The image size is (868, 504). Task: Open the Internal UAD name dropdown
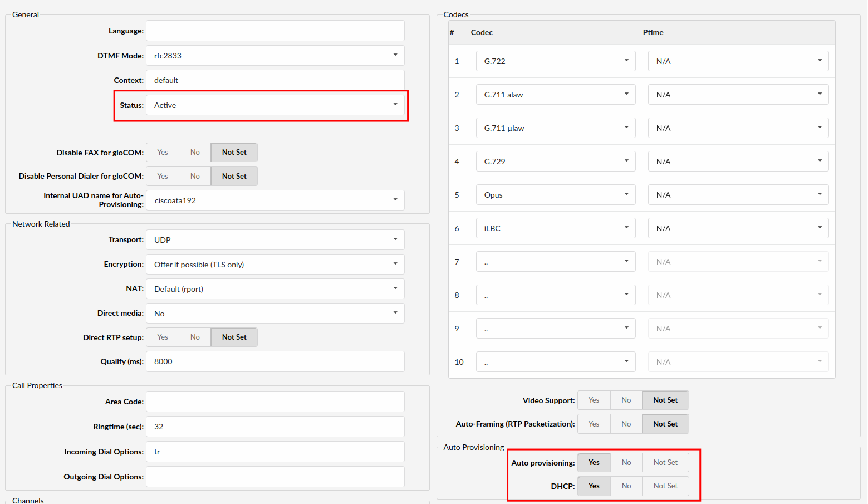(x=275, y=200)
